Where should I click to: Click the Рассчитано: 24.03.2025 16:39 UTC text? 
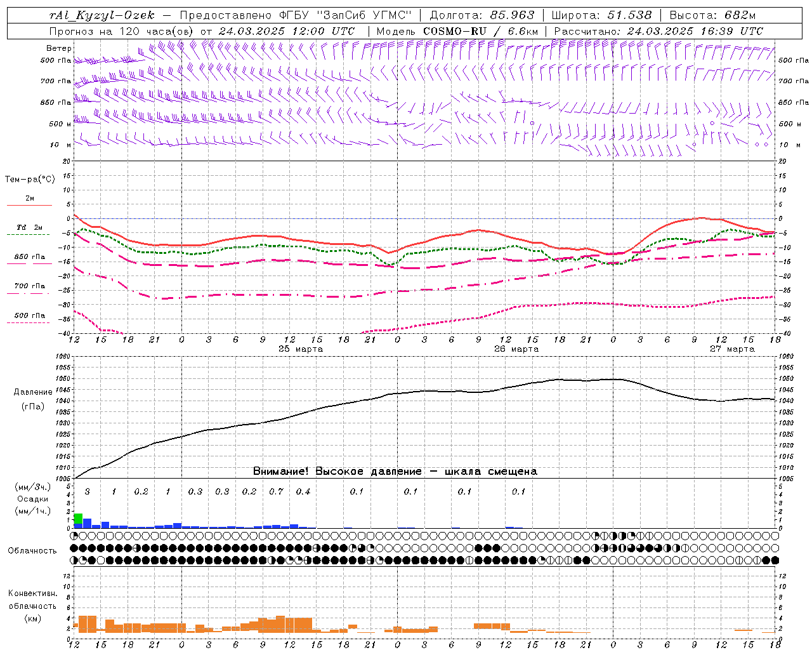pos(658,31)
